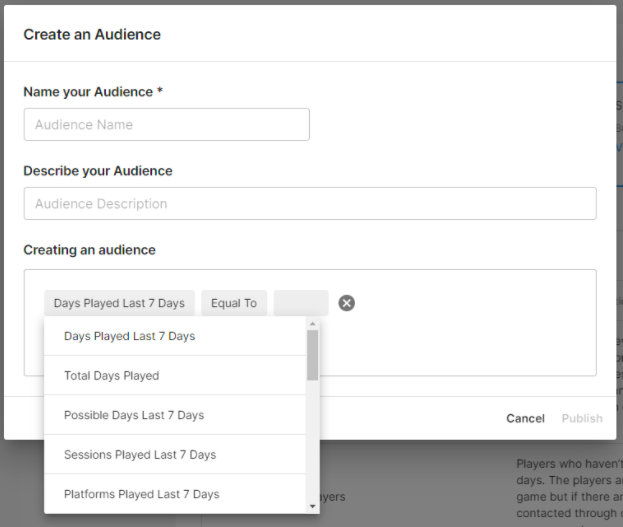Screen dimensions: 623x527
Task: Choose Days Played Last 7 Days list option
Action: (129, 336)
